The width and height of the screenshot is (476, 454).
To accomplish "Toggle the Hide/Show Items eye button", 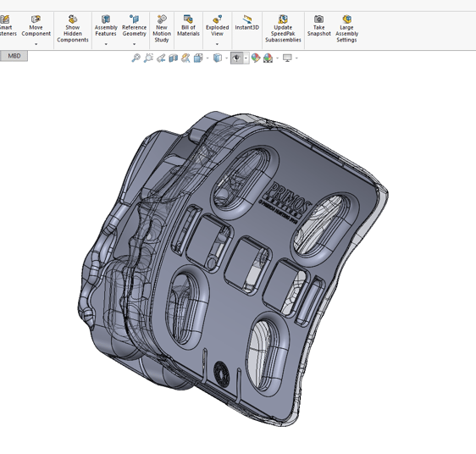I will coord(237,58).
